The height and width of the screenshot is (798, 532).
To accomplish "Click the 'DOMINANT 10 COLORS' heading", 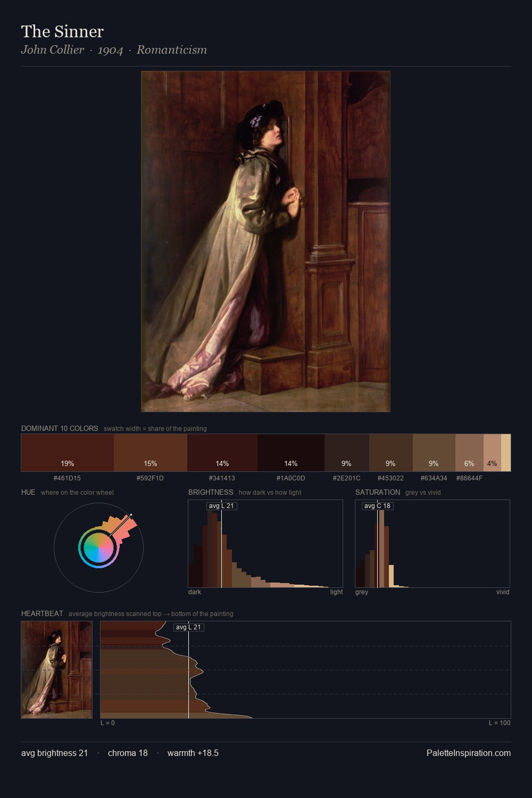I will [x=60, y=428].
